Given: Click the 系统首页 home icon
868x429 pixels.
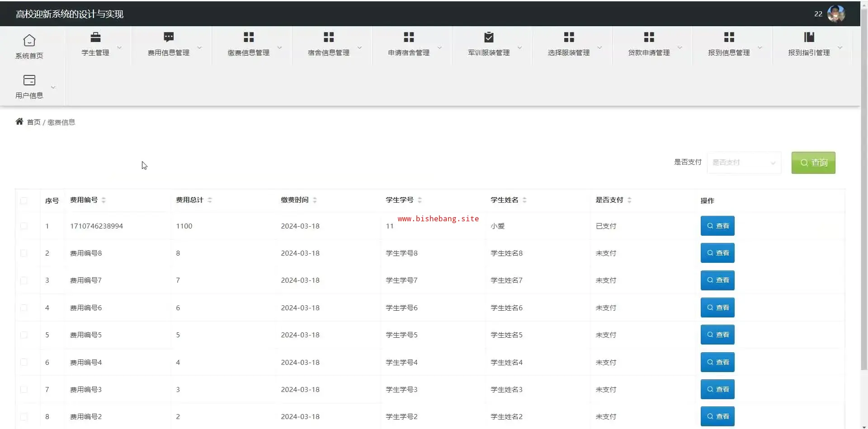Looking at the screenshot, I should click(29, 40).
